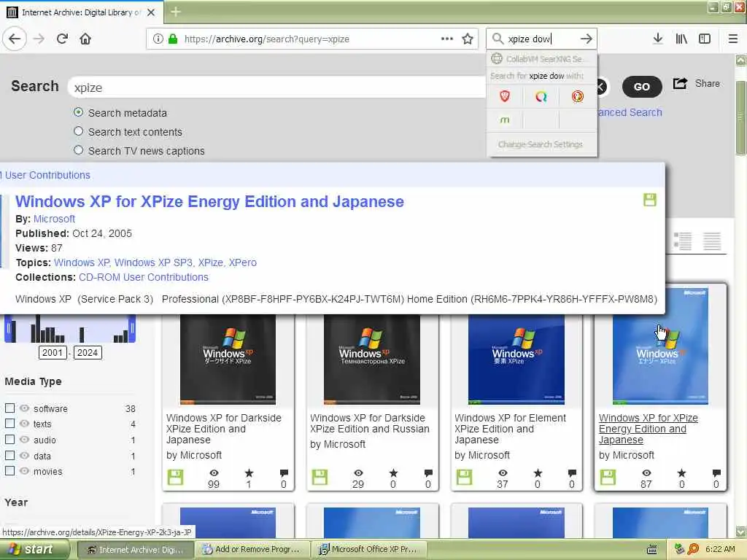The image size is (747, 560).
Task: Check the texts media type box
Action: 9,424
